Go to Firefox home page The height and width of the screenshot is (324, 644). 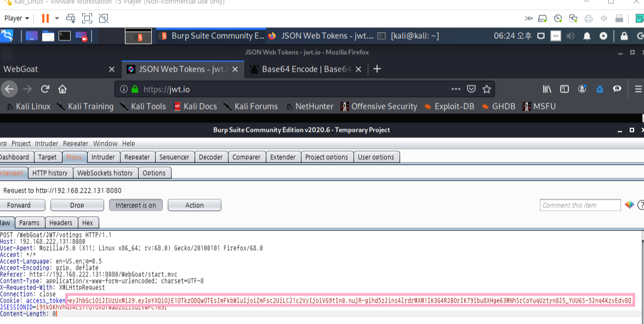(62, 89)
